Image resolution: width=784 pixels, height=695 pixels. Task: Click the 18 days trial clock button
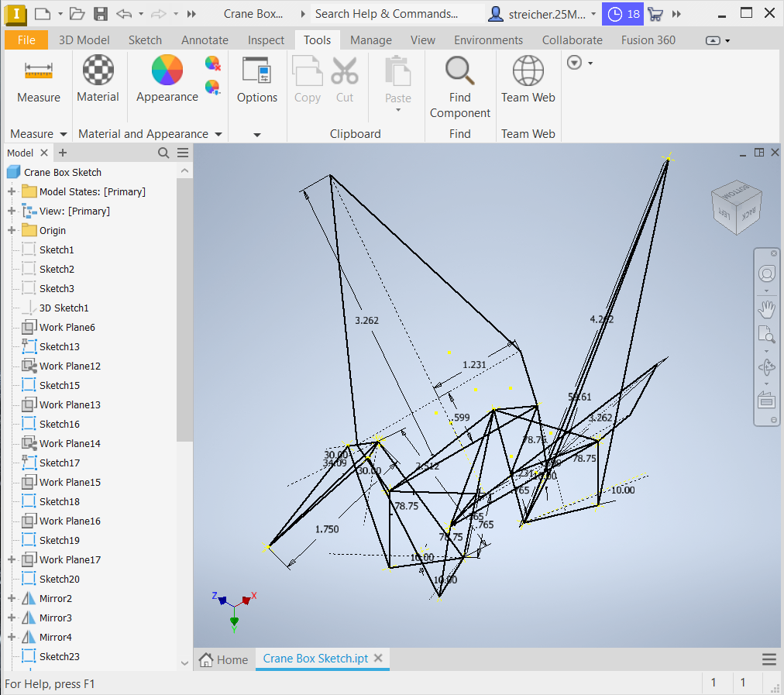(623, 14)
